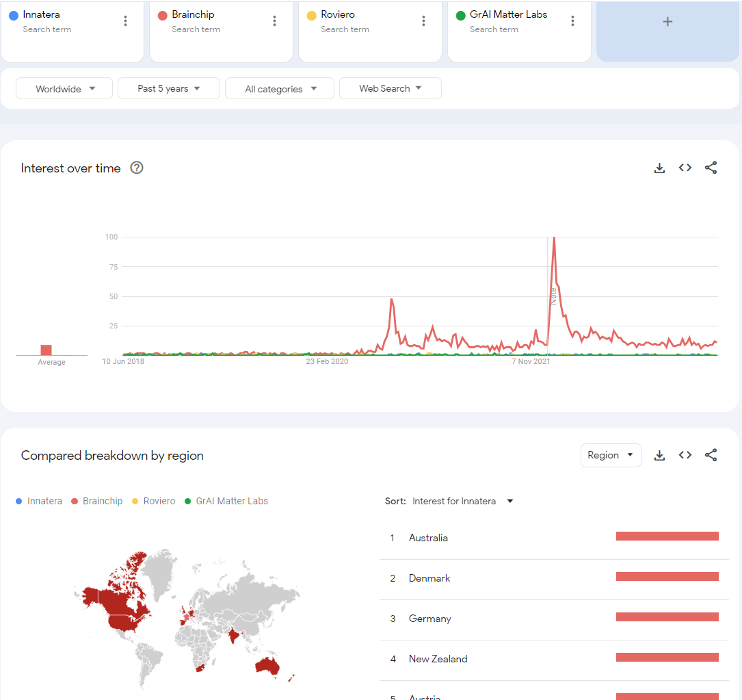Open the Region resolution dropdown
The width and height of the screenshot is (742, 700).
coord(611,455)
